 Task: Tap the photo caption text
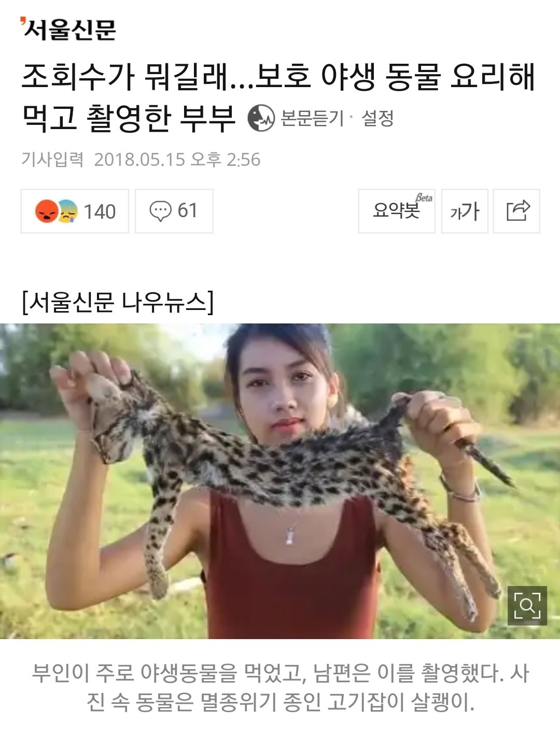(x=280, y=687)
